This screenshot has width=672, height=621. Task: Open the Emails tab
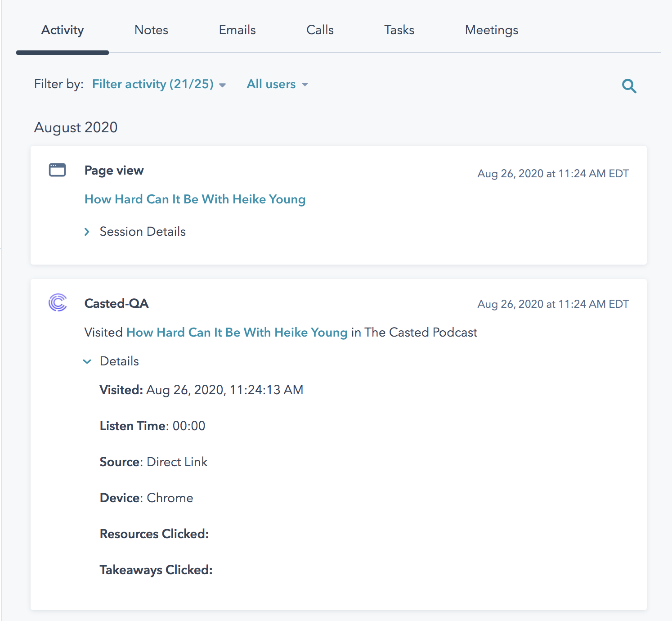coord(237,30)
